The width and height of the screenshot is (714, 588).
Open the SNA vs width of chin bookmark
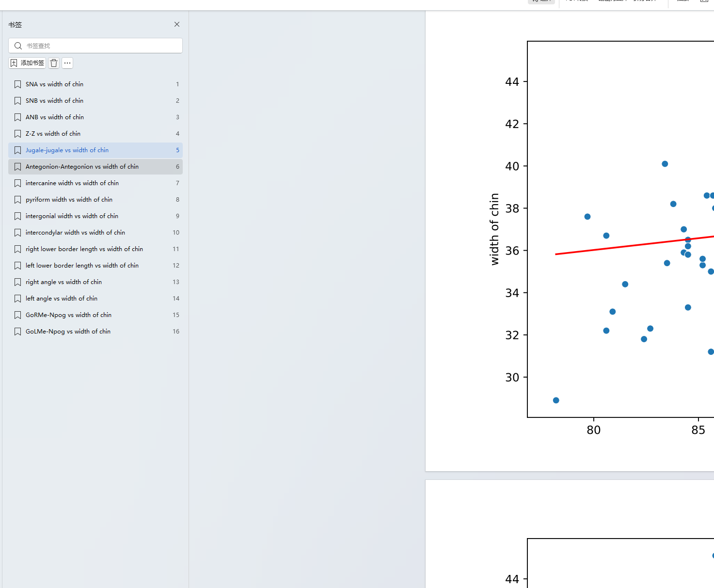pos(95,84)
